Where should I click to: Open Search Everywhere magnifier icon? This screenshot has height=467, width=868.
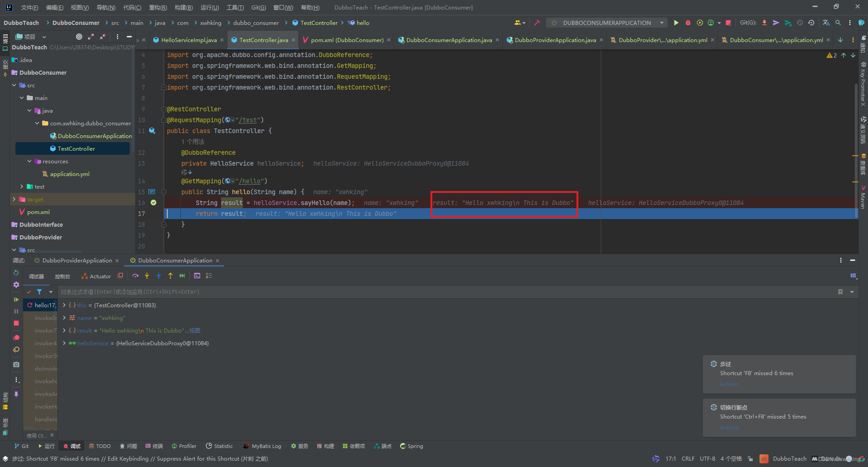[838, 23]
